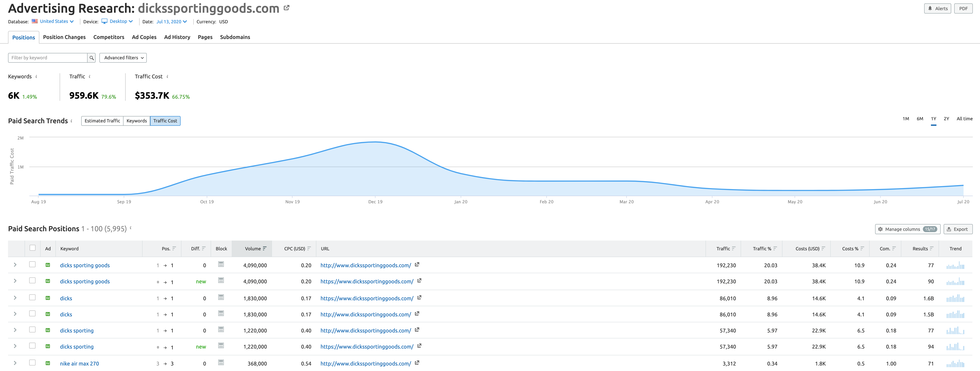
Task: Open dickssportinggoods.com external link icon in title
Action: click(287, 8)
